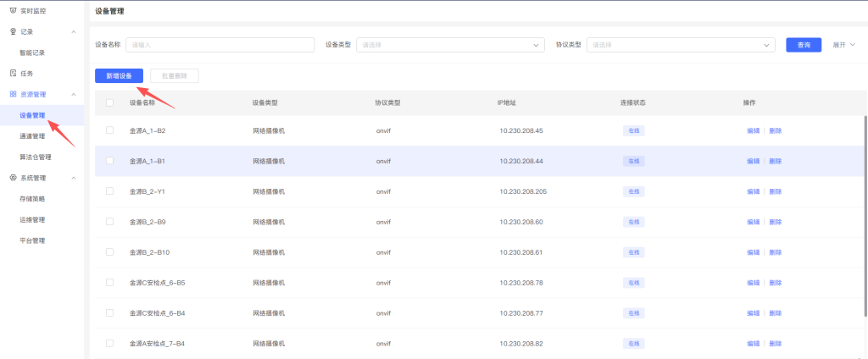The image size is (868, 359).
Task: Open the 协议类型 dropdown
Action: [x=681, y=45]
